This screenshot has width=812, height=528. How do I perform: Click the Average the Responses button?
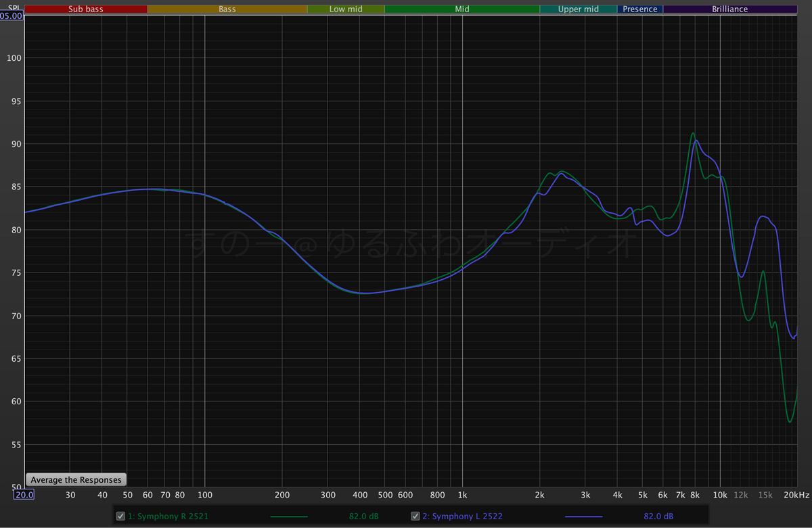coord(76,479)
